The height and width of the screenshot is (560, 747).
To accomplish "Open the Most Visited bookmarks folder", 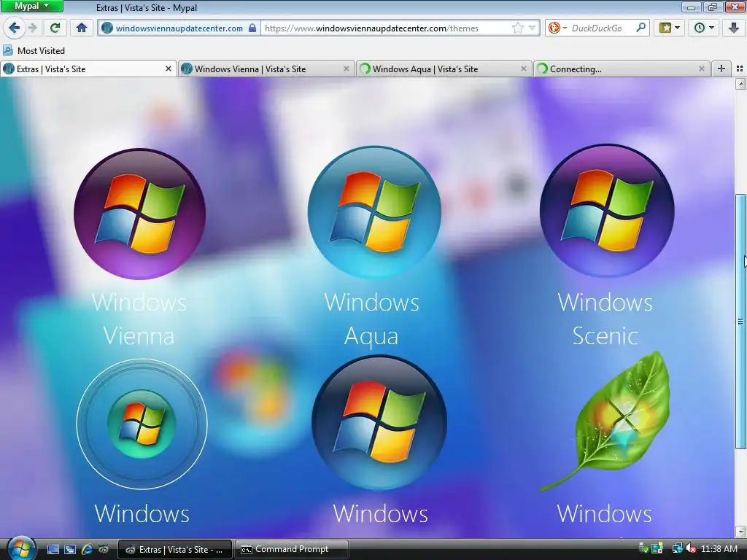I will coord(34,50).
